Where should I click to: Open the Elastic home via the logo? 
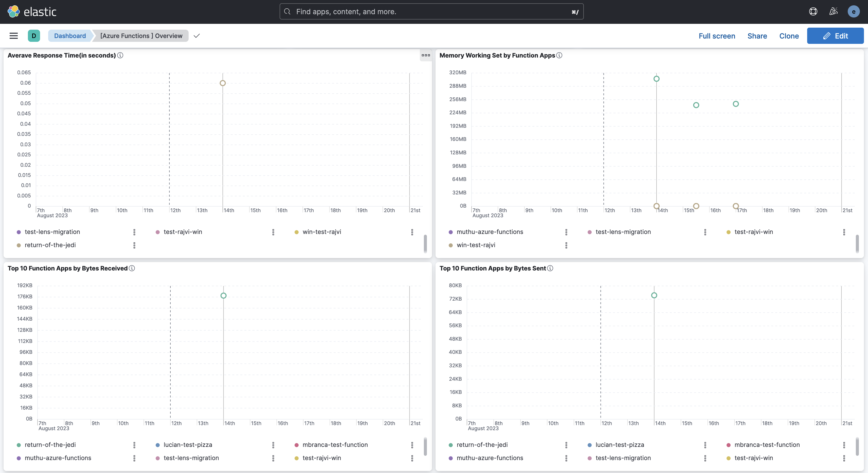[x=32, y=11]
